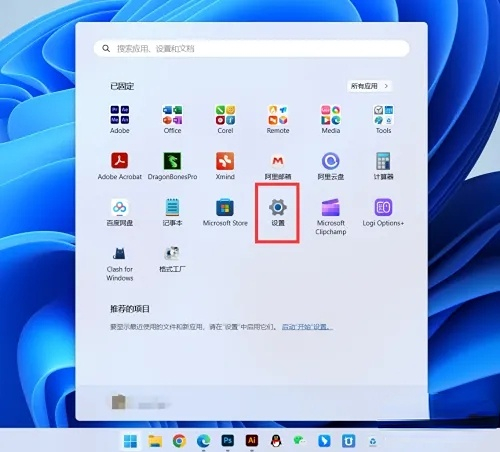Open 记事本 notepad
This screenshot has width=500, height=452.
(172, 212)
